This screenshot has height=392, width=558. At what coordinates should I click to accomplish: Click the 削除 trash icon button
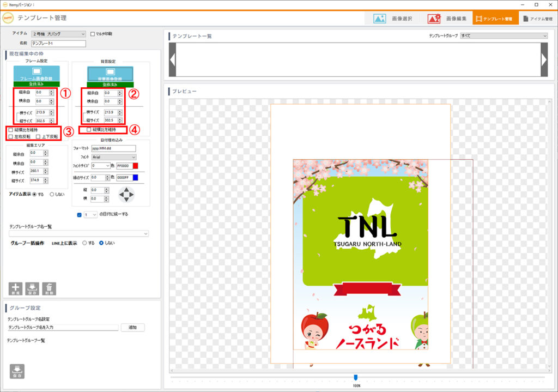pos(49,288)
